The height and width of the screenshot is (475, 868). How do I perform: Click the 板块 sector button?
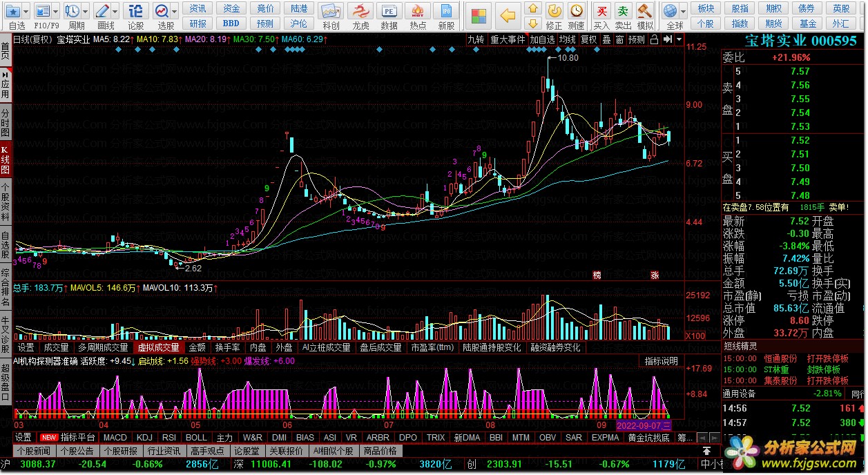point(706,8)
